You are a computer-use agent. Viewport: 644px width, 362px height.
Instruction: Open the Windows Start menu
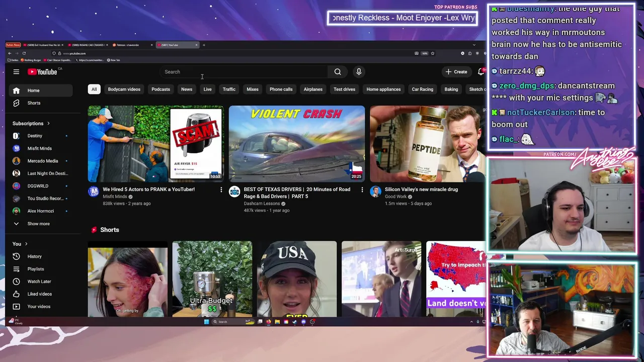206,322
